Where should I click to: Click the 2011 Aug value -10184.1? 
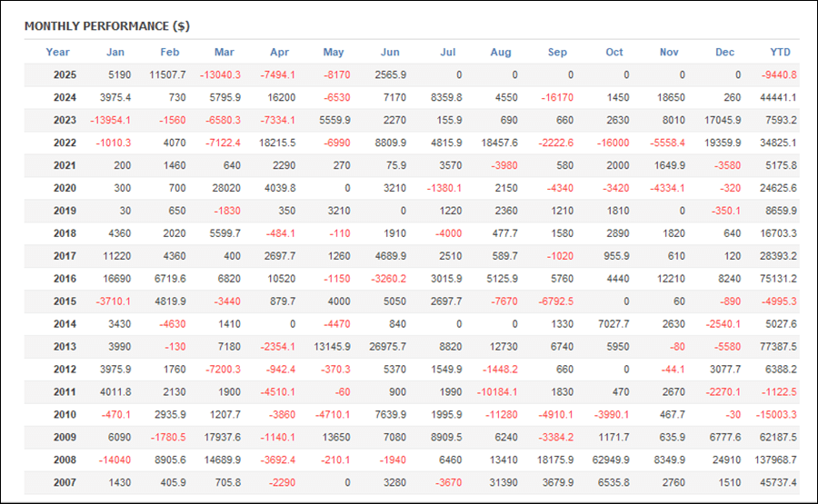click(x=497, y=392)
